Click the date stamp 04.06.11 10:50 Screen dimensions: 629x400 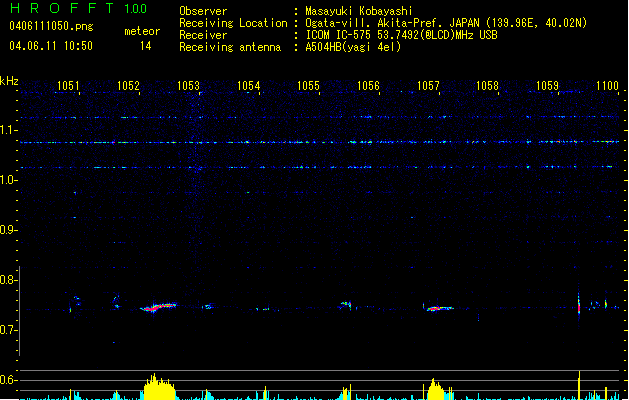coord(51,46)
